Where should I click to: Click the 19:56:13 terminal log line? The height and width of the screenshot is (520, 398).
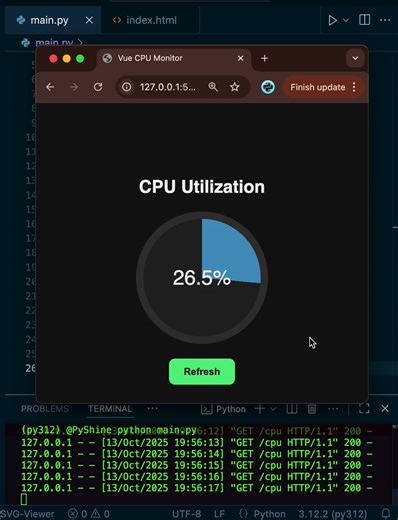click(197, 443)
